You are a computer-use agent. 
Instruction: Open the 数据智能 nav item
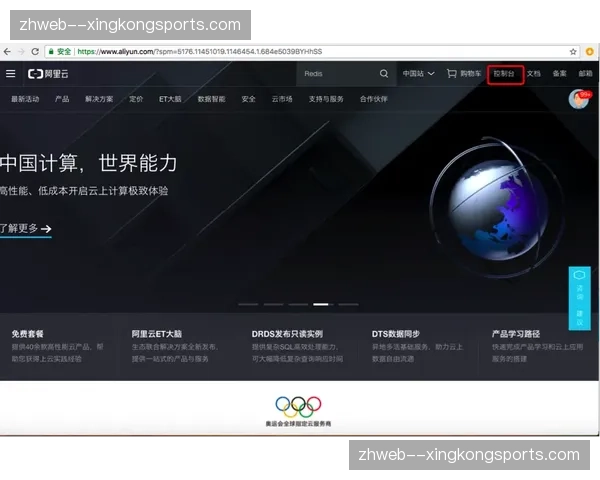pyautogui.click(x=211, y=99)
